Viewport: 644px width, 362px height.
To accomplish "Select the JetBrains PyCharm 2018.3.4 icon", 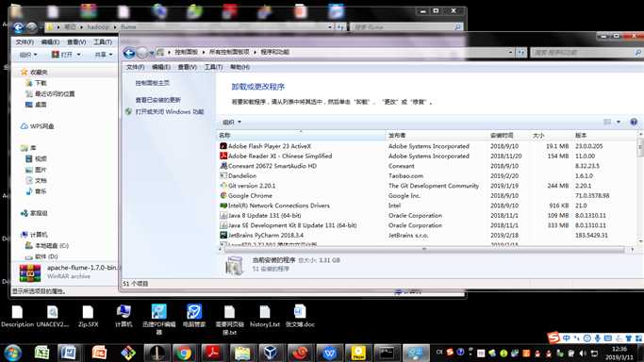I will click(223, 235).
